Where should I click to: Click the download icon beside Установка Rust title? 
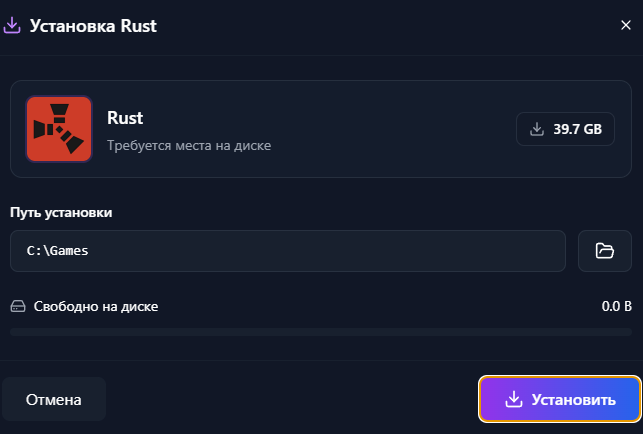pos(12,25)
